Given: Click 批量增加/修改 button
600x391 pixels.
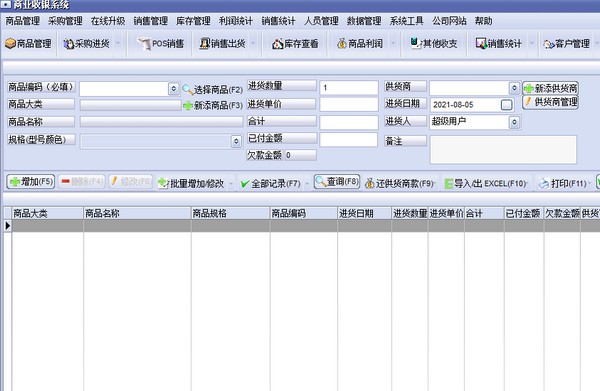Looking at the screenshot, I should coord(191,183).
